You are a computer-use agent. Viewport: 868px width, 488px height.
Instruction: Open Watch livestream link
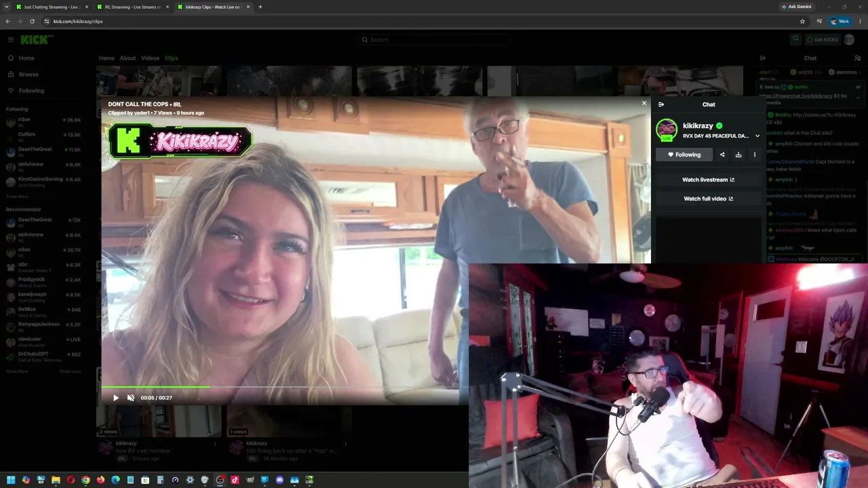(x=709, y=180)
